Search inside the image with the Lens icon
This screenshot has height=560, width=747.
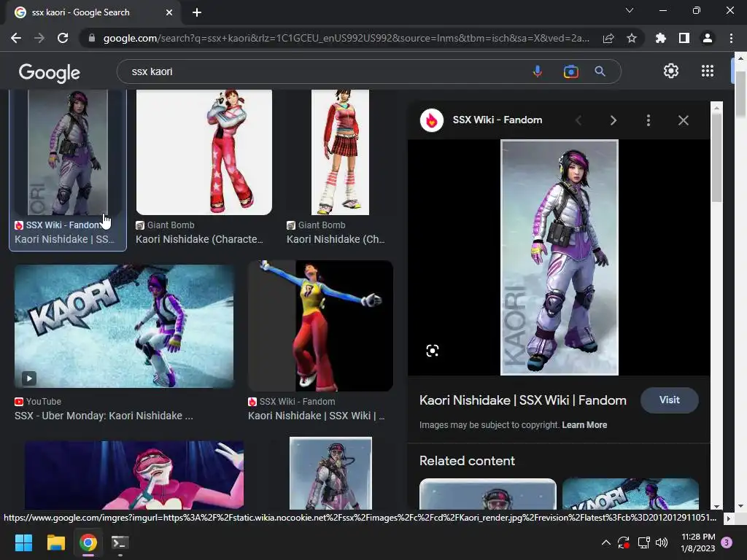[432, 351]
